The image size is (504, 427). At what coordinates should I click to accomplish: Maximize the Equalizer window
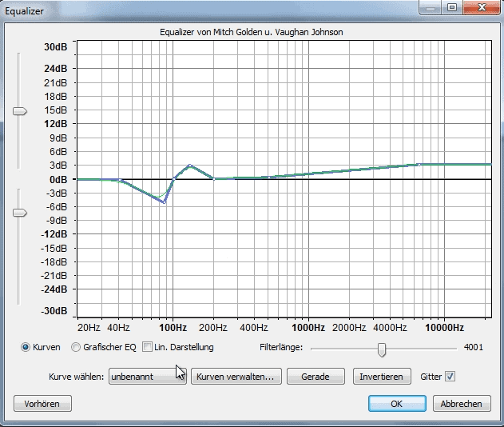click(451, 7)
